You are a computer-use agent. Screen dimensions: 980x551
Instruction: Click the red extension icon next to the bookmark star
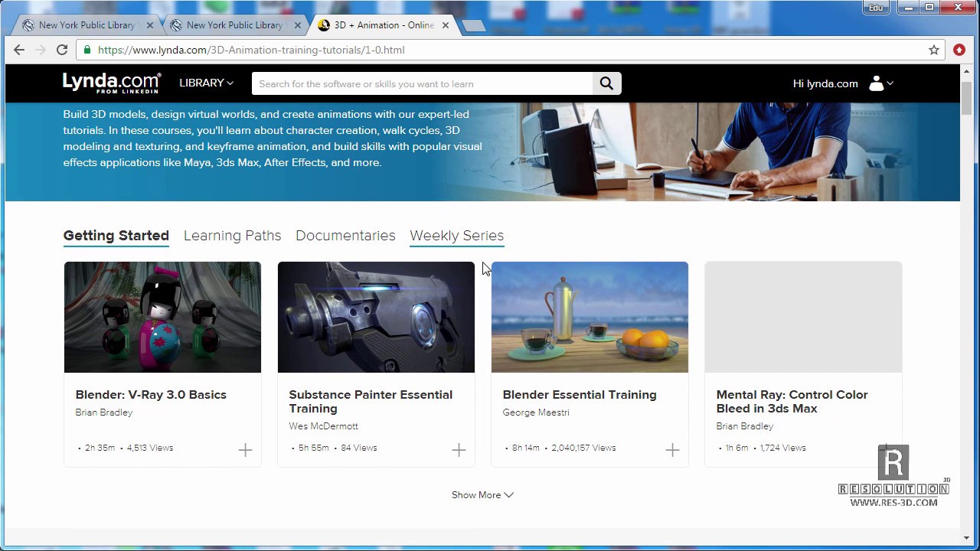[959, 50]
